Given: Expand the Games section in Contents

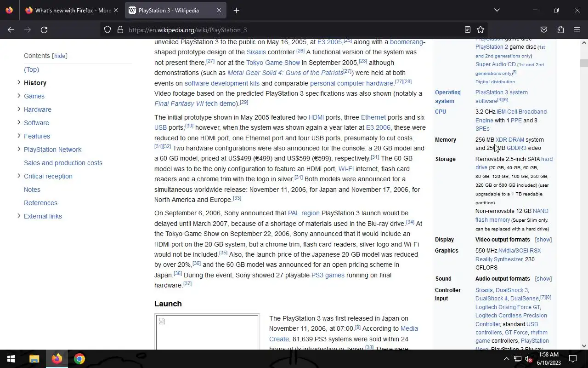Looking at the screenshot, I should click(19, 96).
